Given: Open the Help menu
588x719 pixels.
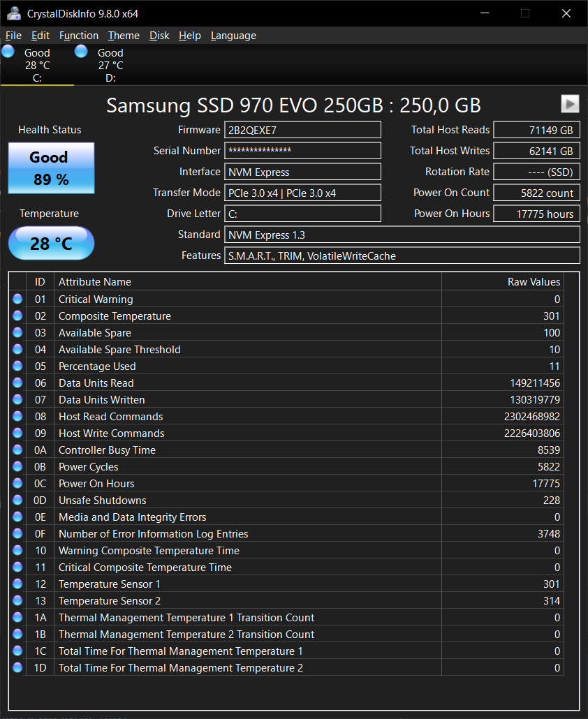Looking at the screenshot, I should [189, 36].
